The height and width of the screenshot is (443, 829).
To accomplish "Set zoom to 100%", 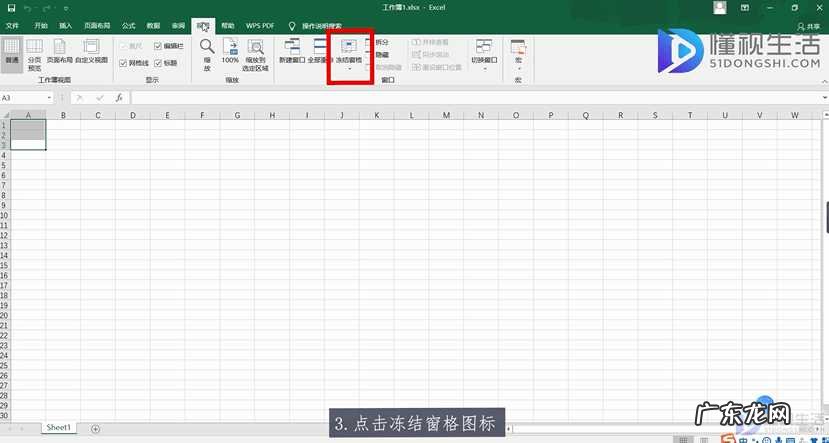I will [230, 51].
